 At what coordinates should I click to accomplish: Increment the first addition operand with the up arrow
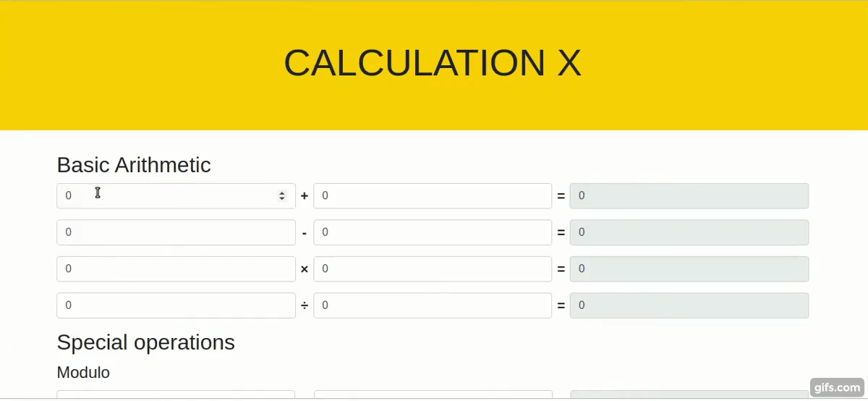[x=282, y=193]
